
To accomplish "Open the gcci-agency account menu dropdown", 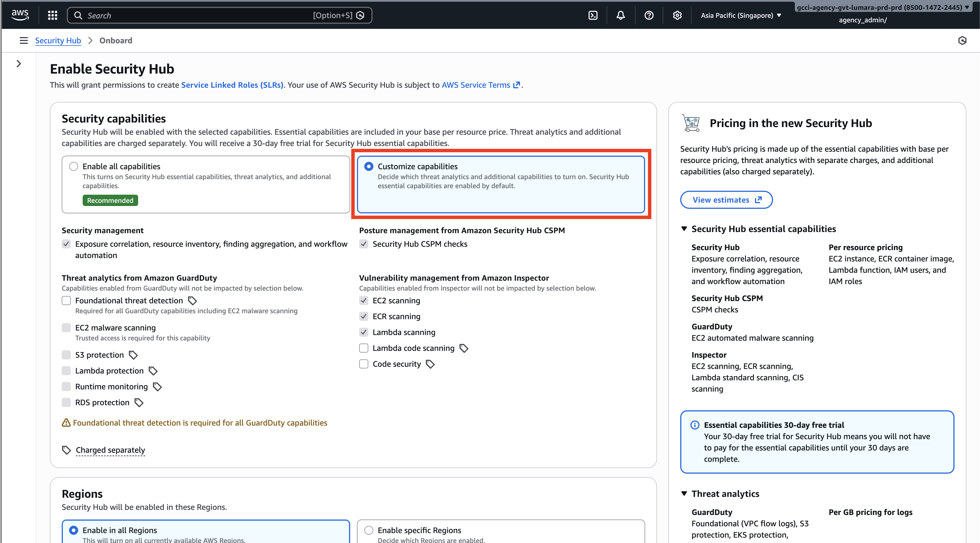I will 883,8.
